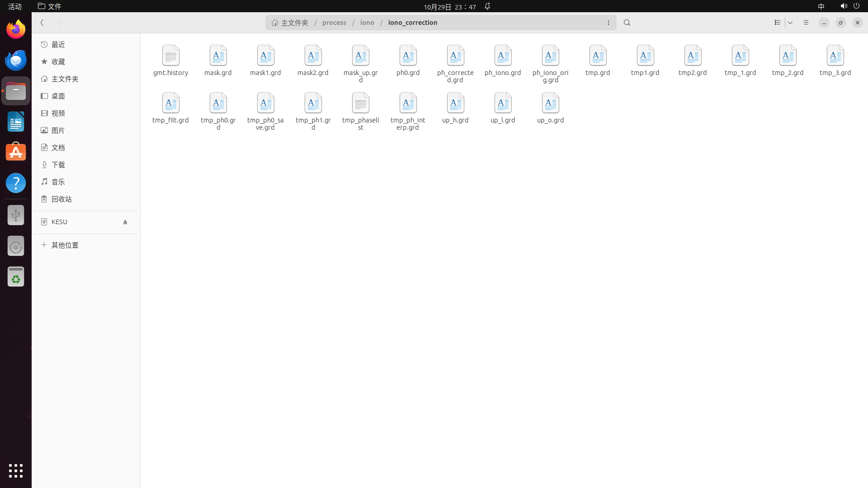The image size is (868, 488).
Task: Select the gmt.history file
Action: [x=170, y=61]
